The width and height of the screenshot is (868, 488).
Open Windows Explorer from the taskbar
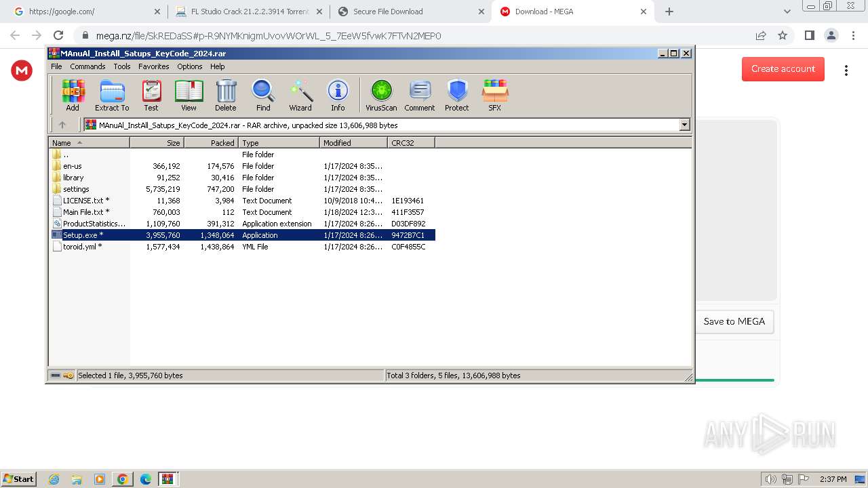tap(77, 479)
